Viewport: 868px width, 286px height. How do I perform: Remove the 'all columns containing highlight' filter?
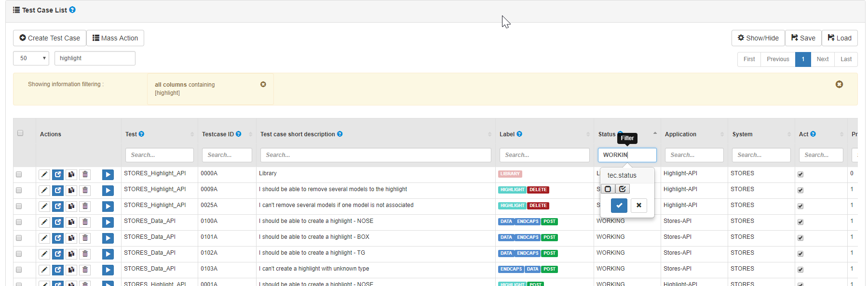[x=263, y=84]
